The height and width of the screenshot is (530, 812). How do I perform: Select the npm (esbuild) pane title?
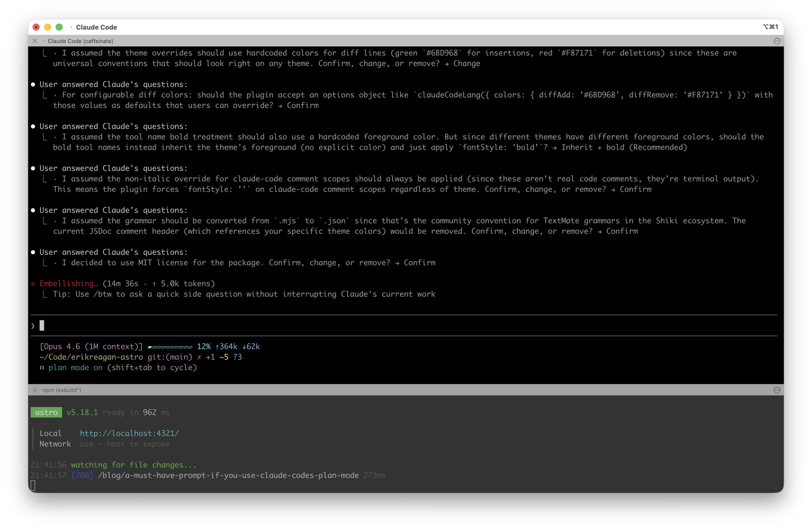61,390
